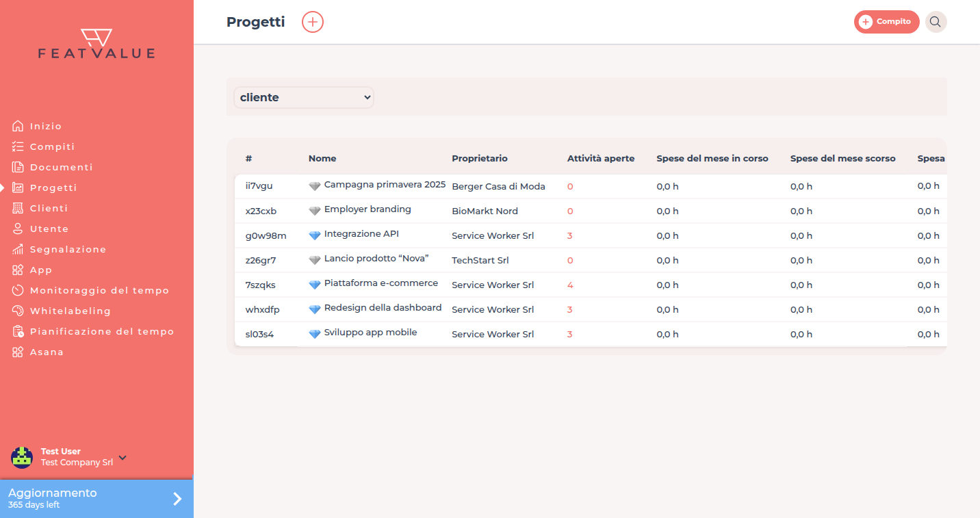Click owner TechStart Srl
980x518 pixels.
click(480, 260)
